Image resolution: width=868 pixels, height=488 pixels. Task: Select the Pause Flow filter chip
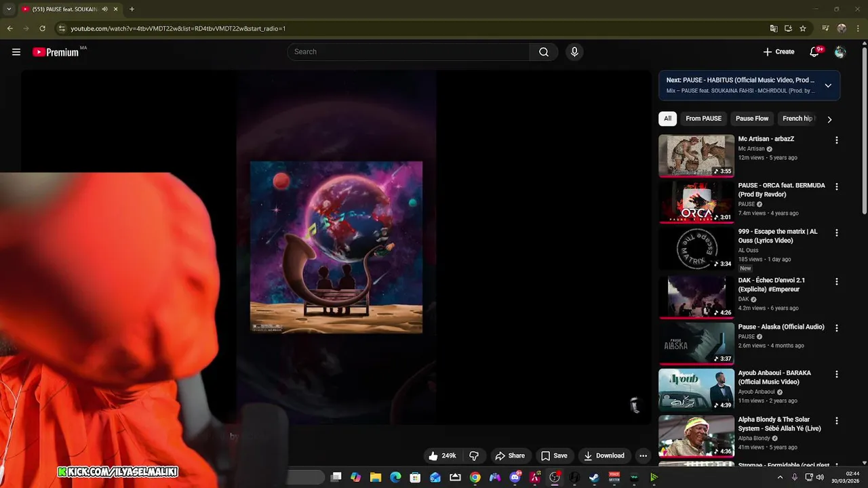point(752,119)
